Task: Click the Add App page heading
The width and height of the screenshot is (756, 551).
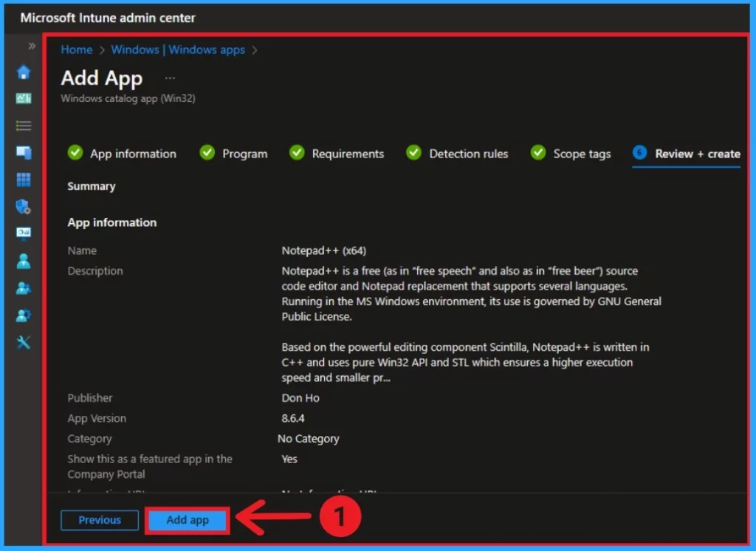Action: (x=102, y=78)
